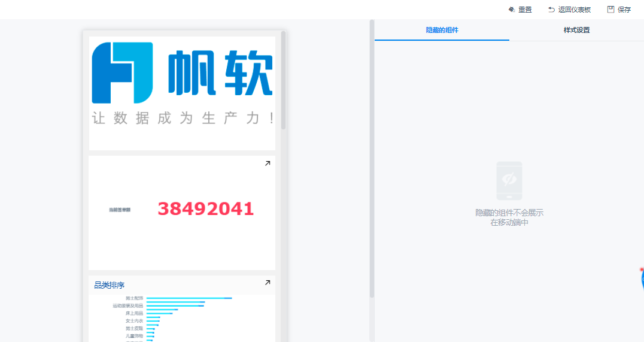Click the 男士配饰 bar label

(x=134, y=298)
